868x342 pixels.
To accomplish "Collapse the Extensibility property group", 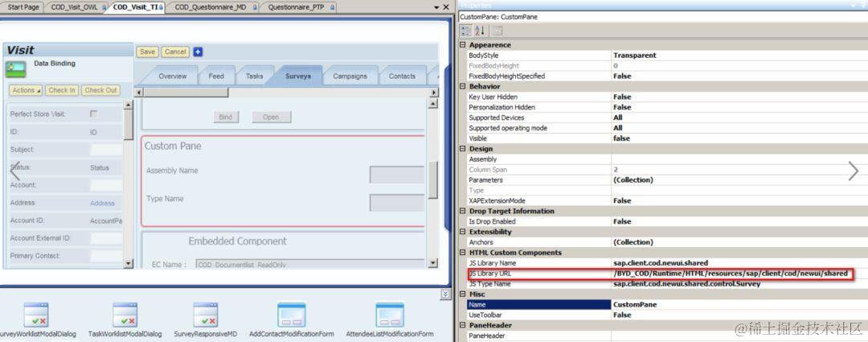I will [463, 232].
